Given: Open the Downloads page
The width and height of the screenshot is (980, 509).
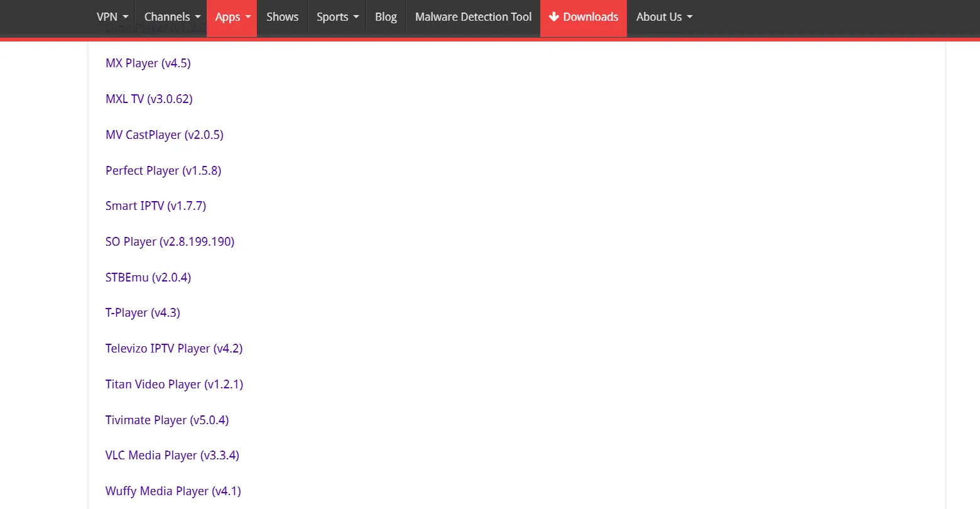Looking at the screenshot, I should (x=584, y=17).
